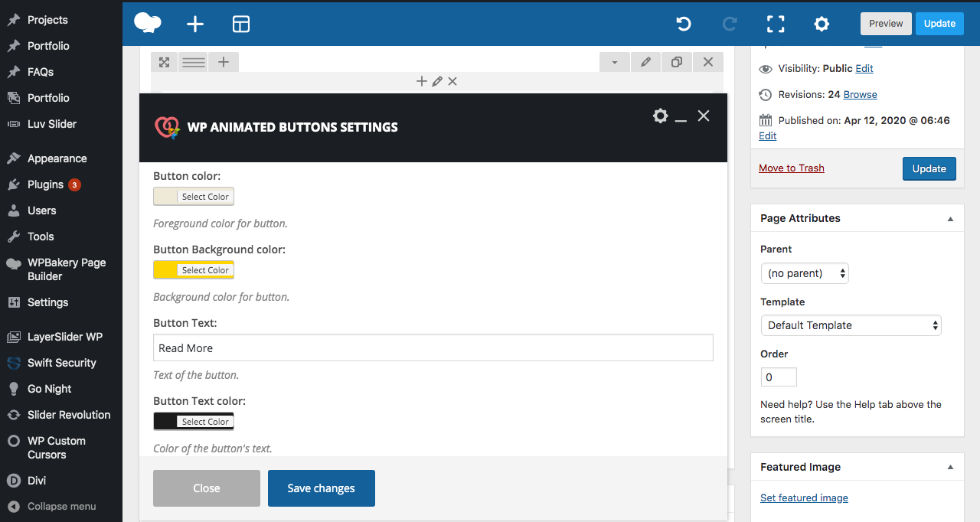Open the Plugins menu in sidebar
The height and width of the screenshot is (522, 980).
click(x=45, y=184)
